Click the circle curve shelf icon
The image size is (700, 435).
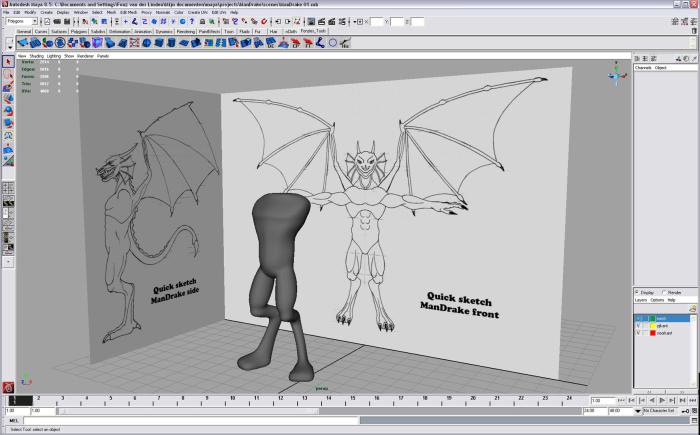coord(333,43)
